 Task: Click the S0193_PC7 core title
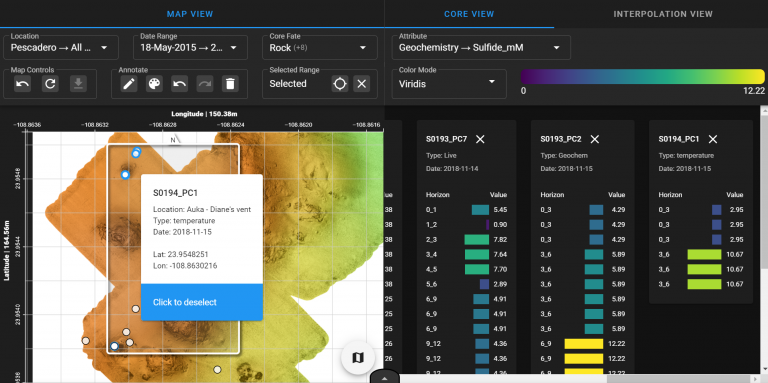(x=446, y=139)
